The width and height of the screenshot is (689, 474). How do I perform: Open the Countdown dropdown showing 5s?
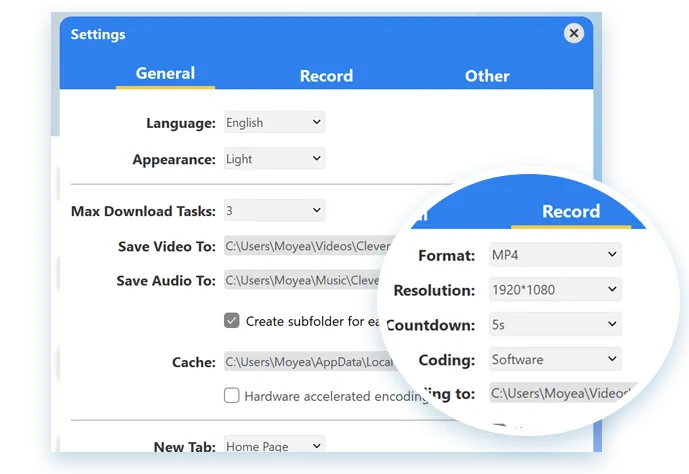[x=555, y=324]
